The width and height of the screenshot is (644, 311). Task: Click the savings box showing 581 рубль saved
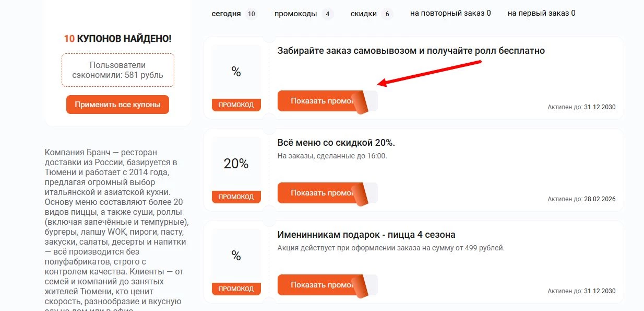(117, 70)
